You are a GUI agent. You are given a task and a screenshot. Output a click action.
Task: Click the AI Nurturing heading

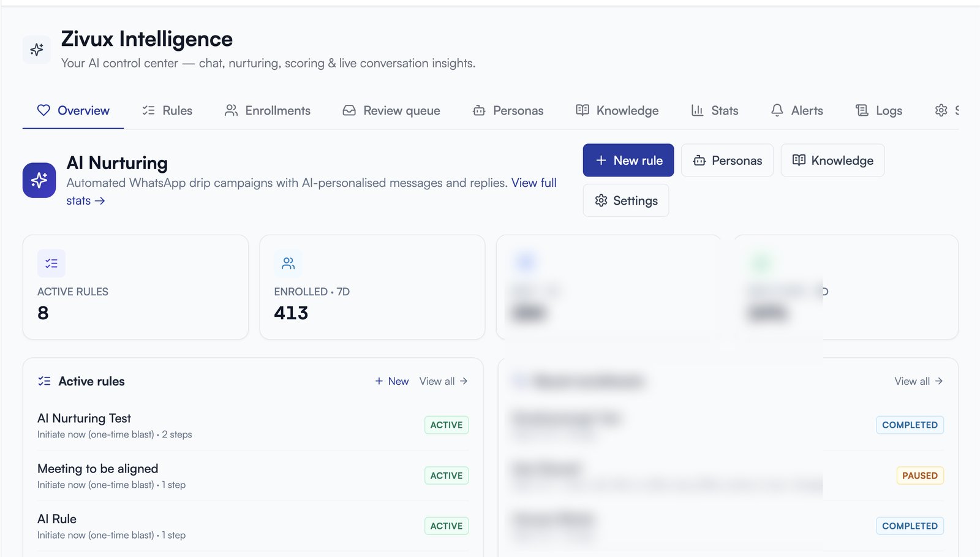117,163
